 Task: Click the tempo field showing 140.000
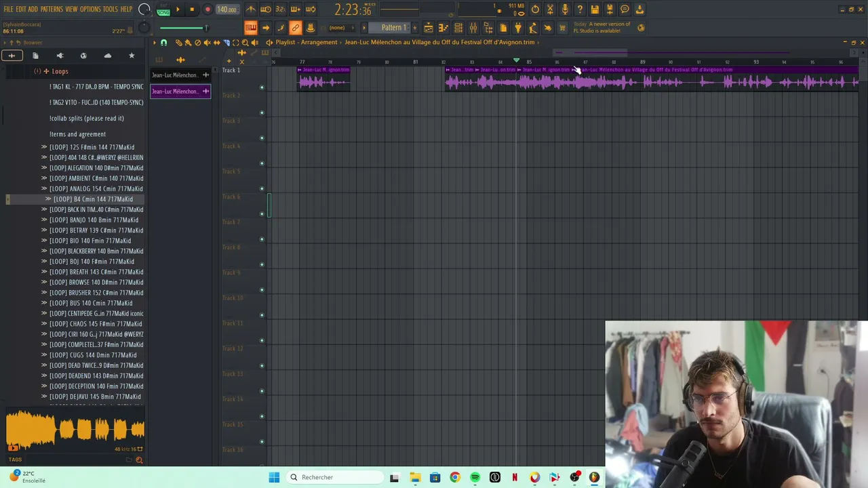click(x=226, y=9)
